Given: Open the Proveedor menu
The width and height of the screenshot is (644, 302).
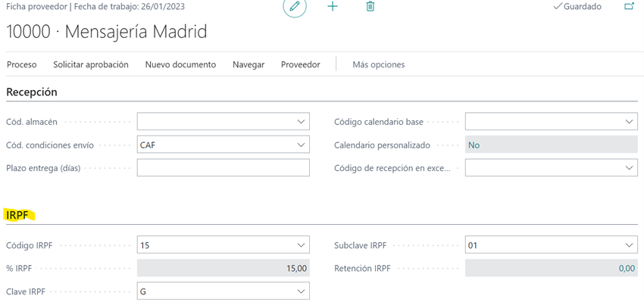Looking at the screenshot, I should [301, 64].
